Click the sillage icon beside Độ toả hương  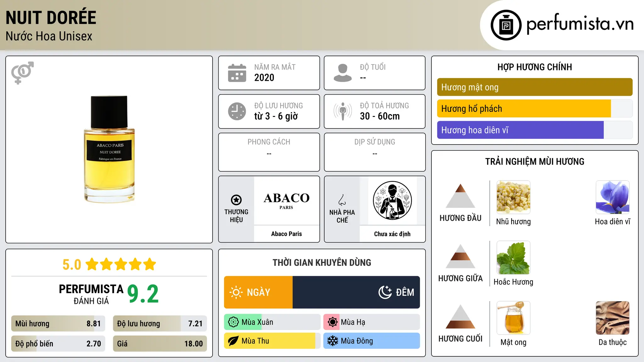[x=343, y=111]
